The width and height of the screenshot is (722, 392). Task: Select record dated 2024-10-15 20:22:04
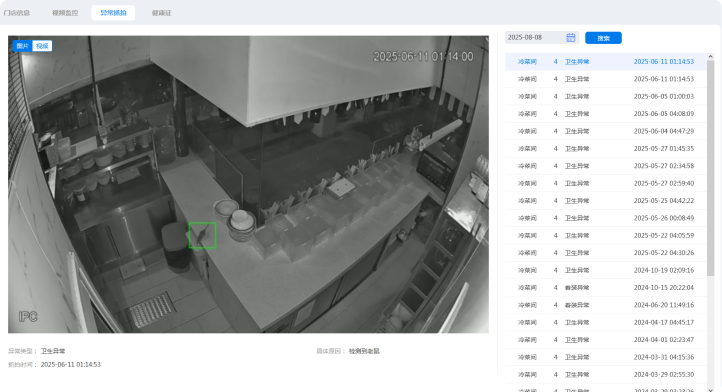click(x=606, y=287)
